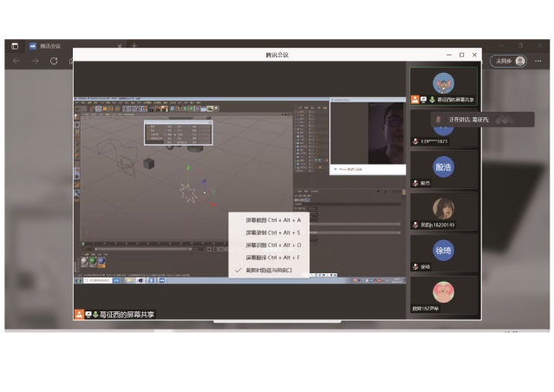Reload the page with the refresh icon
554x392 pixels.
[54, 62]
